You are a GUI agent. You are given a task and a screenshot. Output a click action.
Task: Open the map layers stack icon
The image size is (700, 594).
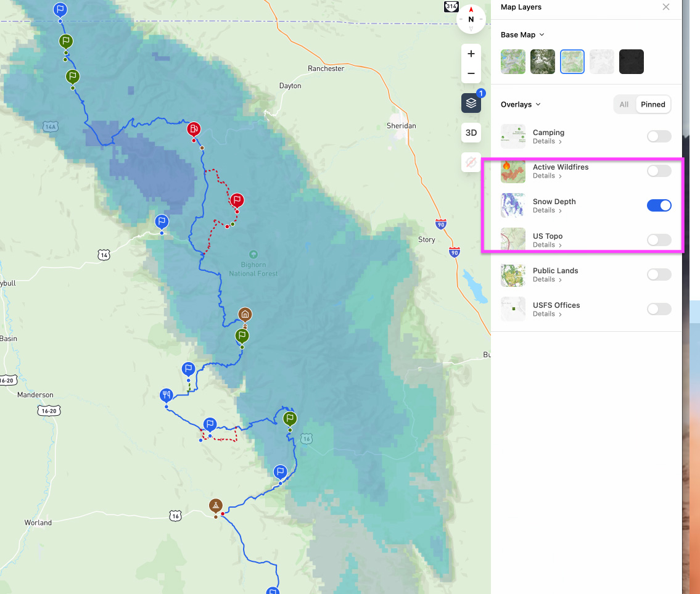coord(471,103)
